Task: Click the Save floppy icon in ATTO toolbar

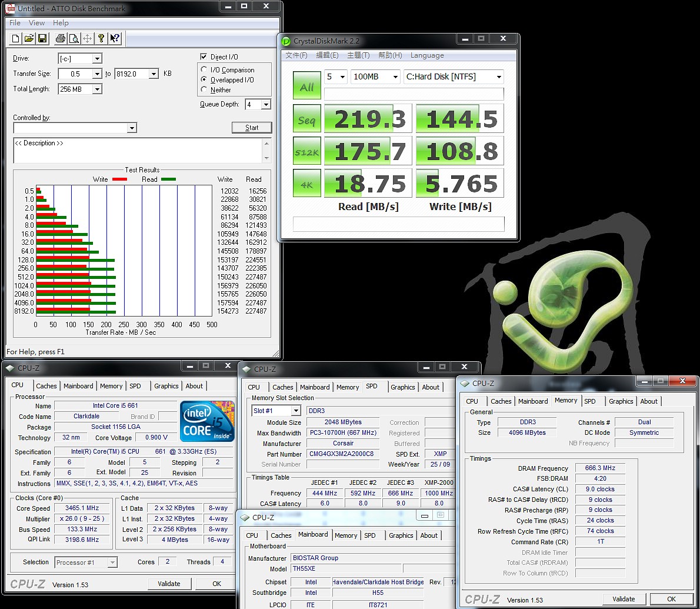Action: click(42, 38)
